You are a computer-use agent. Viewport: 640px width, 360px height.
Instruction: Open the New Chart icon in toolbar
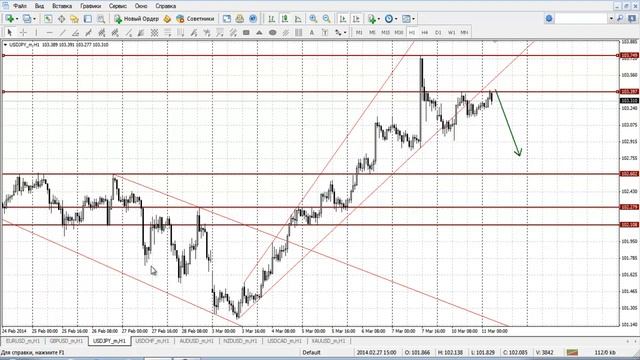click(x=9, y=19)
